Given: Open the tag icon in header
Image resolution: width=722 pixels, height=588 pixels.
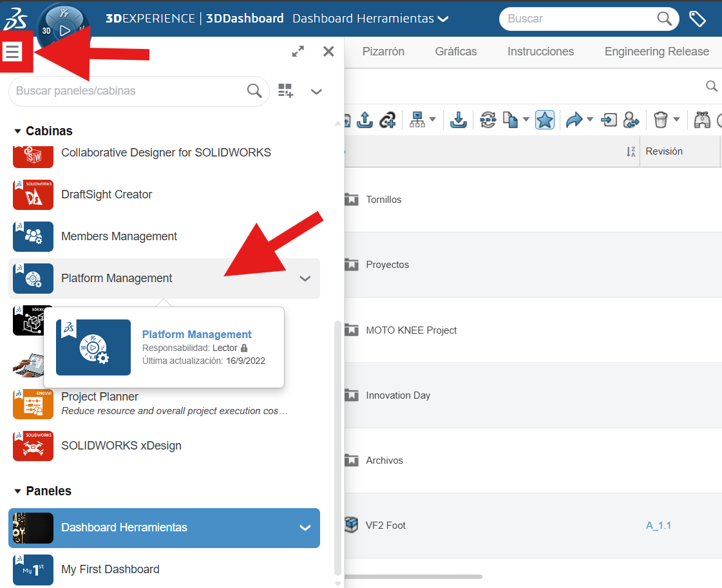Looking at the screenshot, I should click(x=698, y=19).
